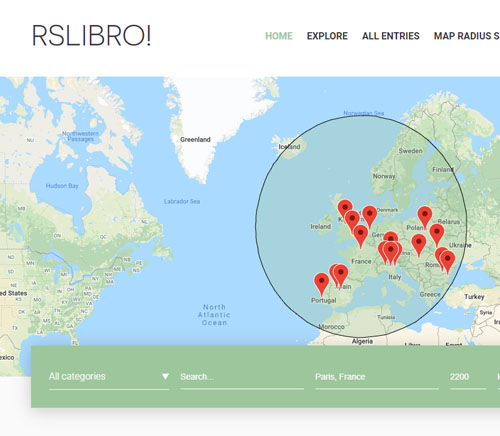Click the Greece label on map
The height and width of the screenshot is (436, 500).
click(430, 294)
